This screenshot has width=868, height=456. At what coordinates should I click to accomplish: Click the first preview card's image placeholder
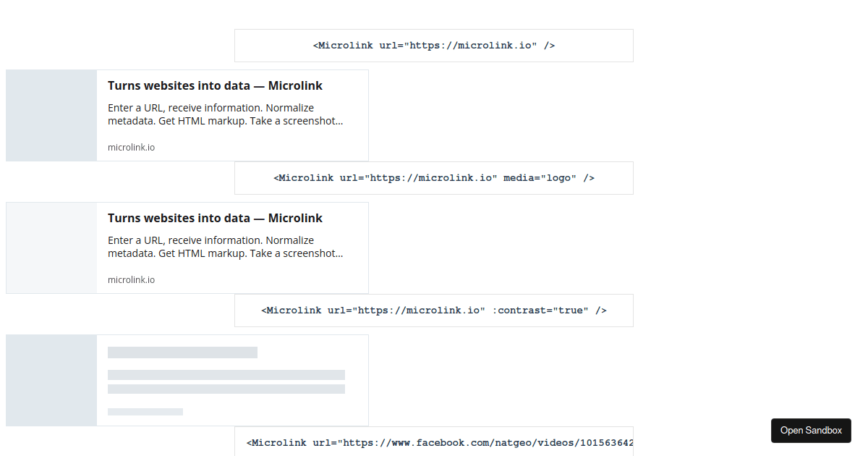click(x=51, y=115)
